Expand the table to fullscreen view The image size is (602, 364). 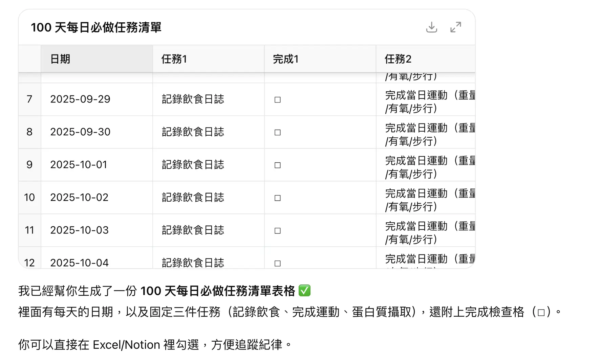click(x=455, y=27)
